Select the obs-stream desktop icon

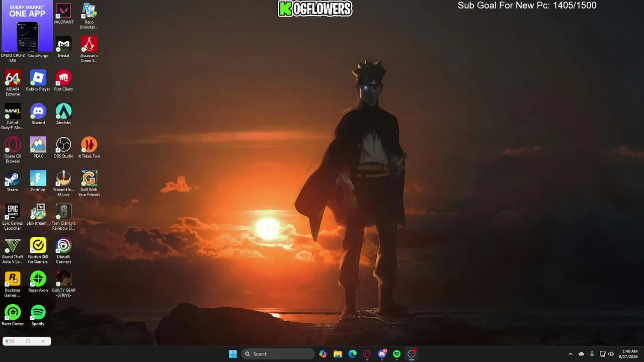tap(38, 215)
